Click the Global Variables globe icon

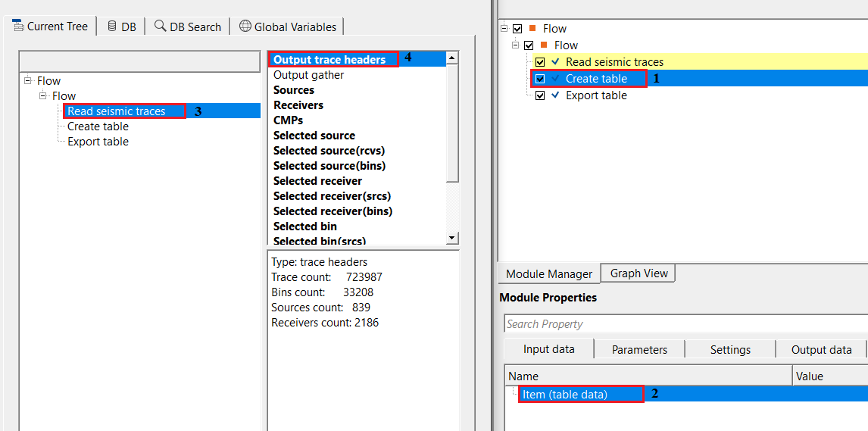245,26
